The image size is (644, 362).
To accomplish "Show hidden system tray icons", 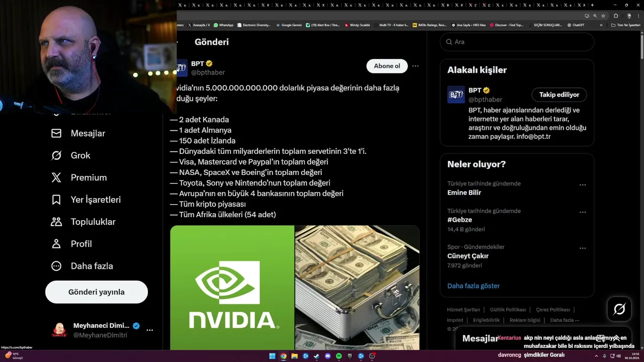I will point(596,356).
